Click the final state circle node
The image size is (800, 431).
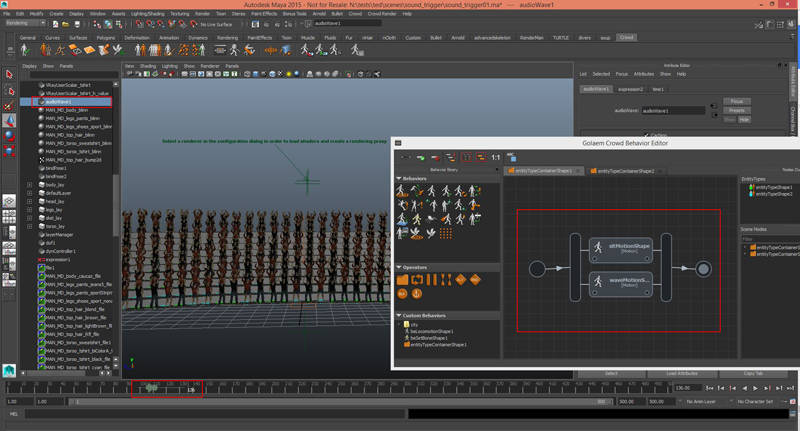pyautogui.click(x=703, y=268)
